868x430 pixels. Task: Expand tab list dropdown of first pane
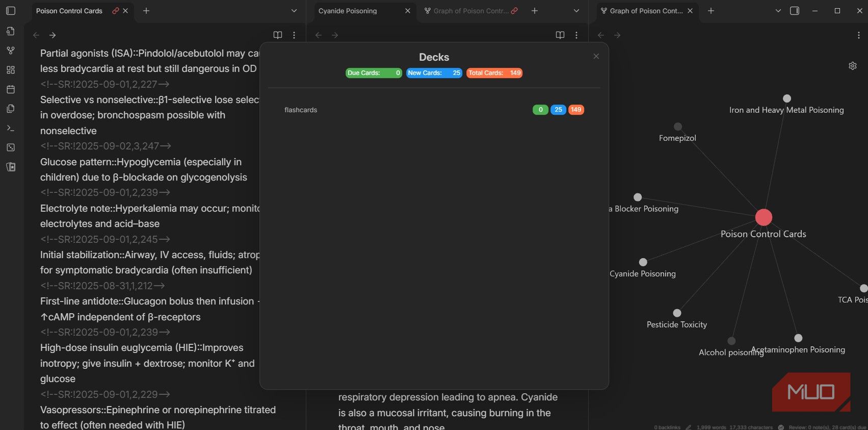[294, 11]
